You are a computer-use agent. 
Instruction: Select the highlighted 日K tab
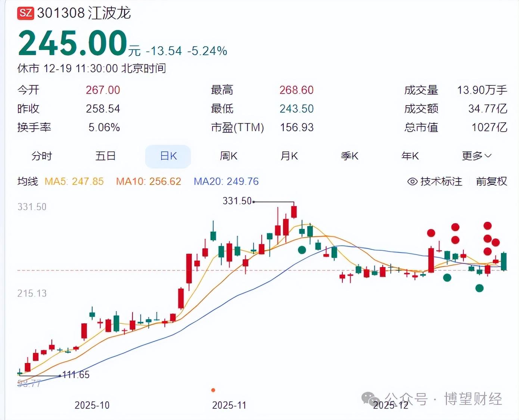click(x=168, y=156)
